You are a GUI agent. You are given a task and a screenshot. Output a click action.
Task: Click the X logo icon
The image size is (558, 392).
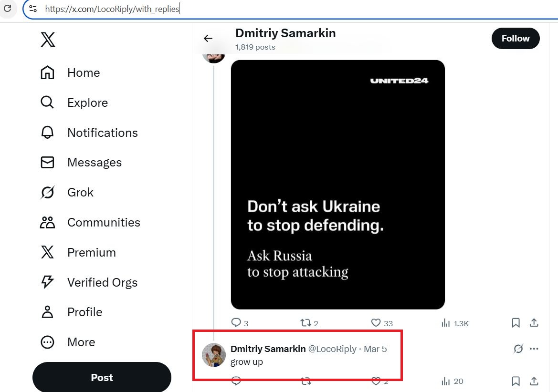(48, 39)
